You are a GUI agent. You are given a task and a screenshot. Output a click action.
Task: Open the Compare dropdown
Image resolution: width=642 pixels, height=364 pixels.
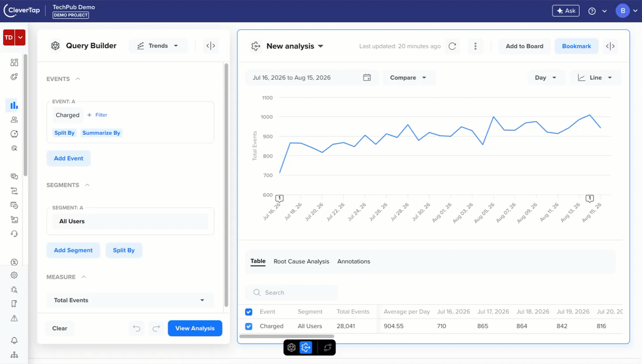tap(409, 78)
